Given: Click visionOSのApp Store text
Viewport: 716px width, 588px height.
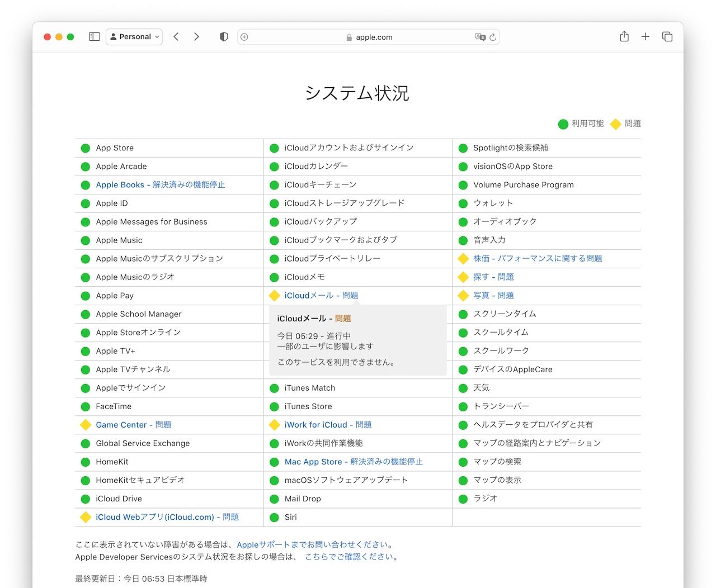Looking at the screenshot, I should [513, 167].
